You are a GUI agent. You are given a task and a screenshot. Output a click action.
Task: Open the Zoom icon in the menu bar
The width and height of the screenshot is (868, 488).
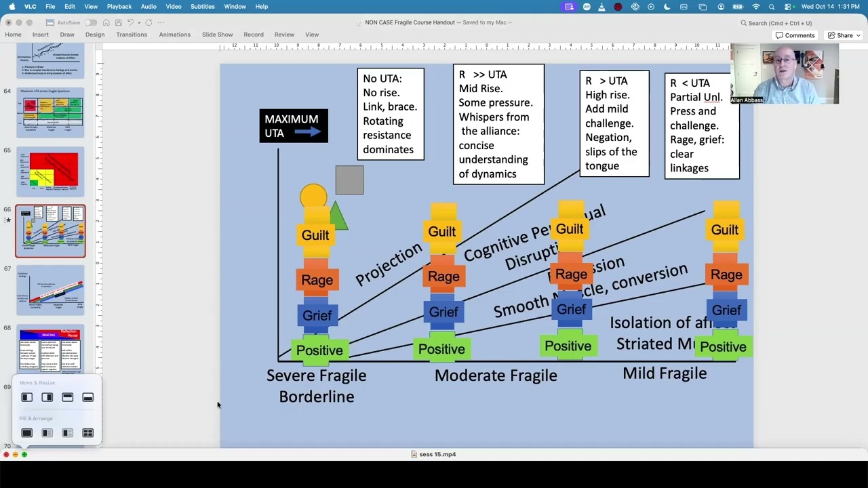(587, 7)
